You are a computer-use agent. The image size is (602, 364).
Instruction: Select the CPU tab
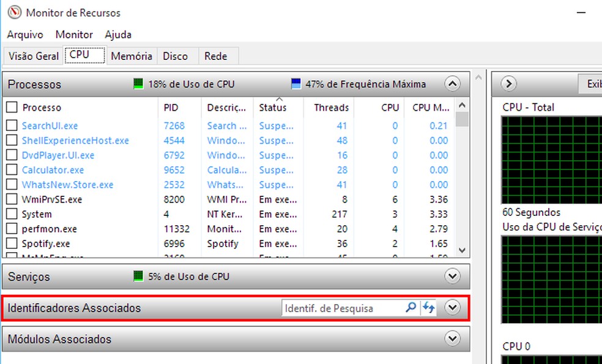[x=84, y=55]
